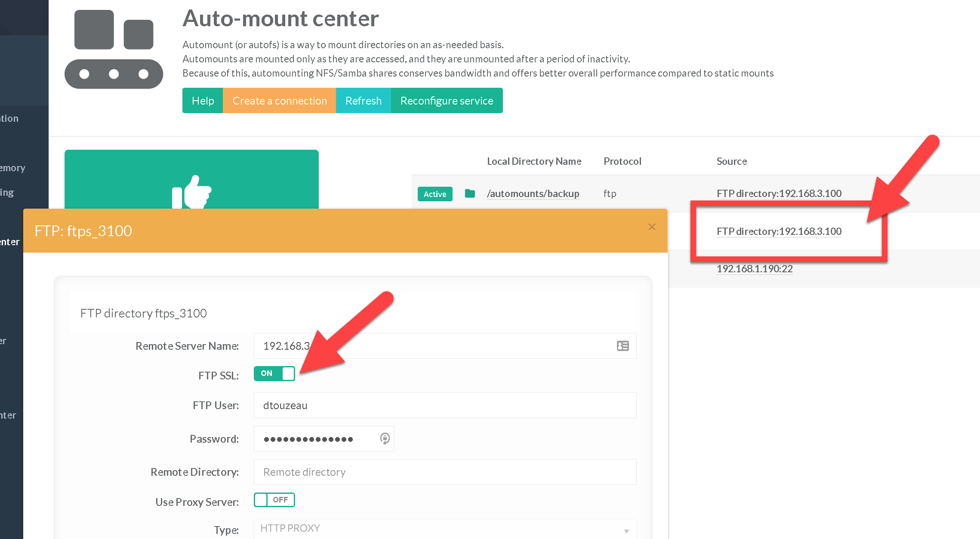The width and height of the screenshot is (980, 539).
Task: Click the Type dropdown arrow
Action: pos(626,531)
